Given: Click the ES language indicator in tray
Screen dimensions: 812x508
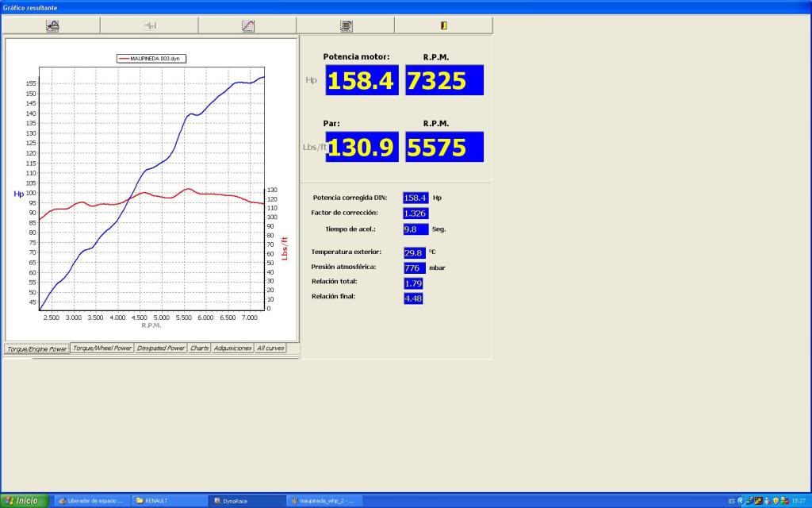Looking at the screenshot, I should pyautogui.click(x=731, y=501).
